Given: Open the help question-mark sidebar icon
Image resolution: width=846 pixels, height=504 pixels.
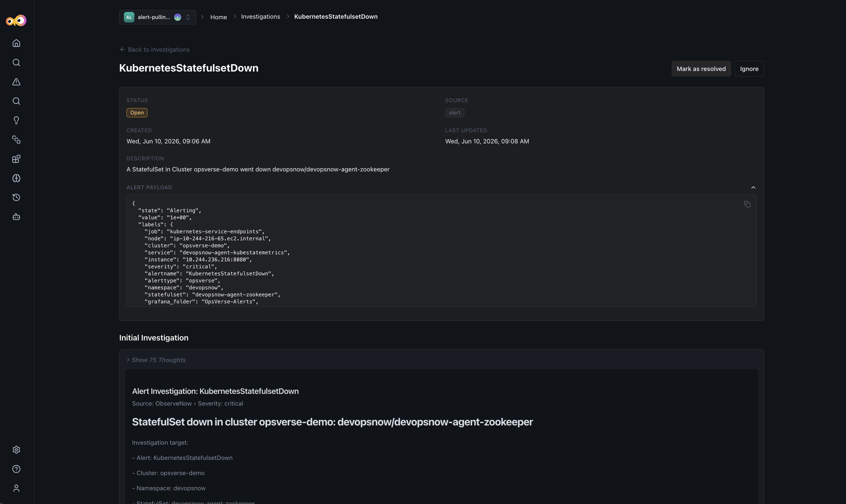Looking at the screenshot, I should point(16,469).
